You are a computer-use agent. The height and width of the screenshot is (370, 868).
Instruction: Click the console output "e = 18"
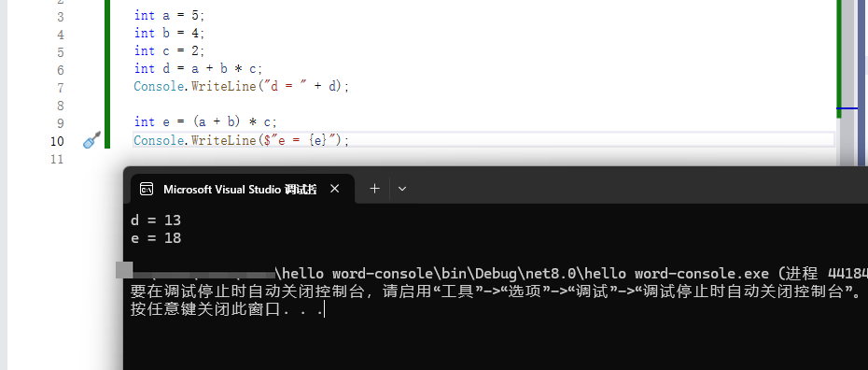pos(156,238)
